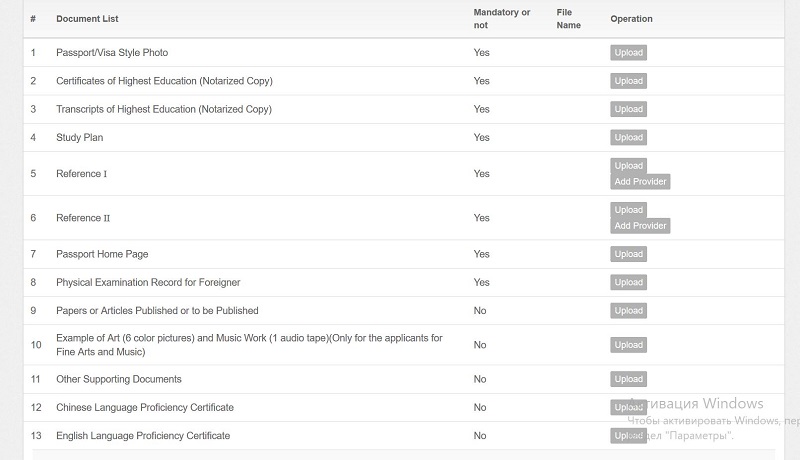Click the 'Study Plan' row text
This screenshot has width=800, height=460.
point(80,138)
